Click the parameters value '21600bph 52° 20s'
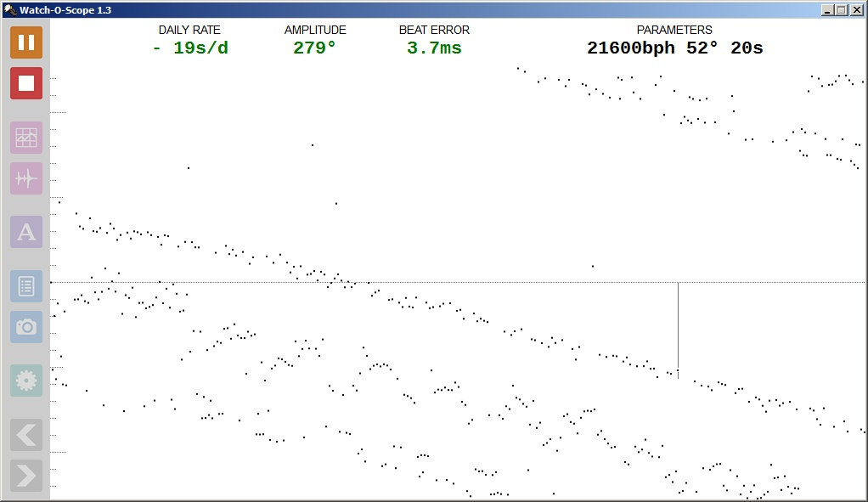The image size is (868, 502). pos(675,48)
